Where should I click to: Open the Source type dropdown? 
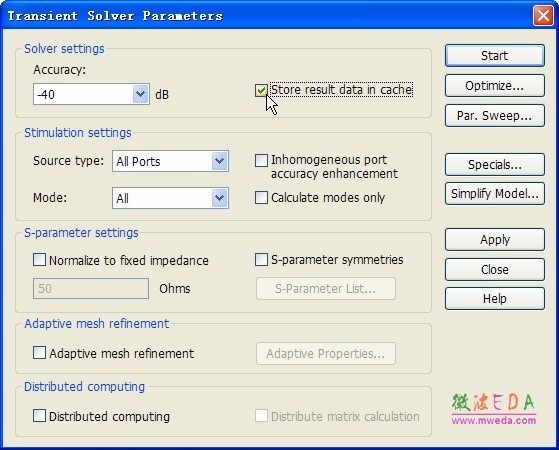[x=220, y=161]
